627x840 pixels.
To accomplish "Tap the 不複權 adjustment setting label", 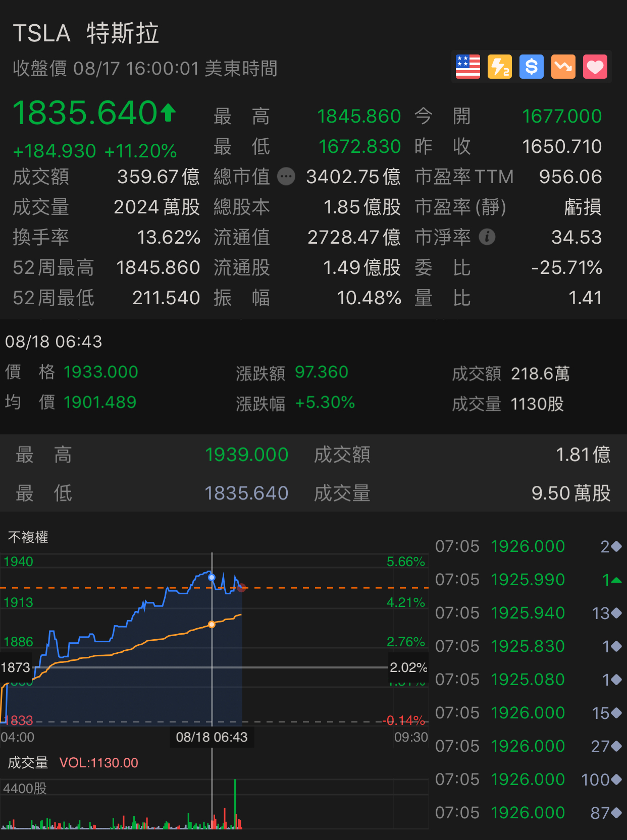I will (x=28, y=537).
